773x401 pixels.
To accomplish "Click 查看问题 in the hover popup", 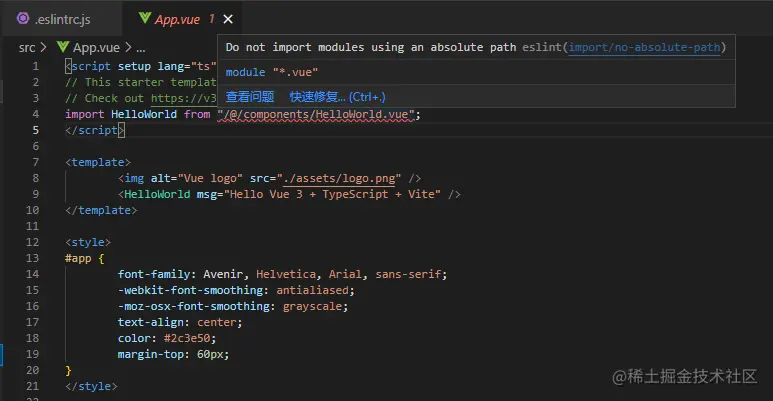I will [x=249, y=97].
